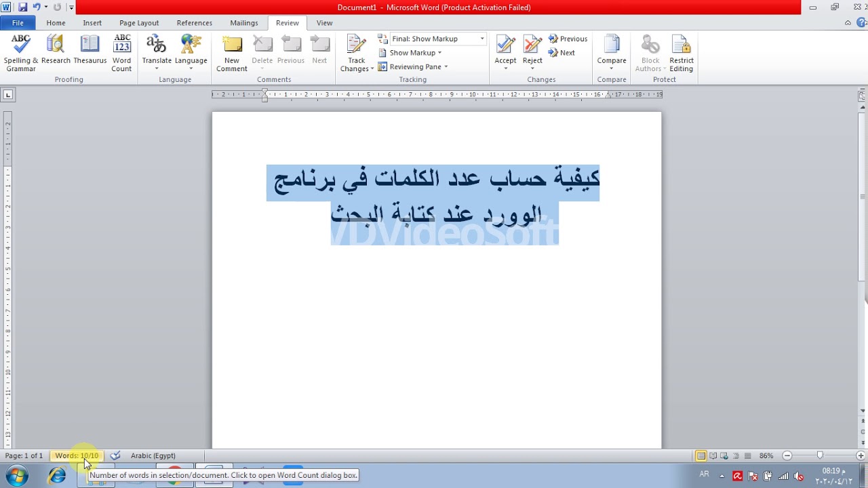Click the Reject change icon

coord(532,44)
